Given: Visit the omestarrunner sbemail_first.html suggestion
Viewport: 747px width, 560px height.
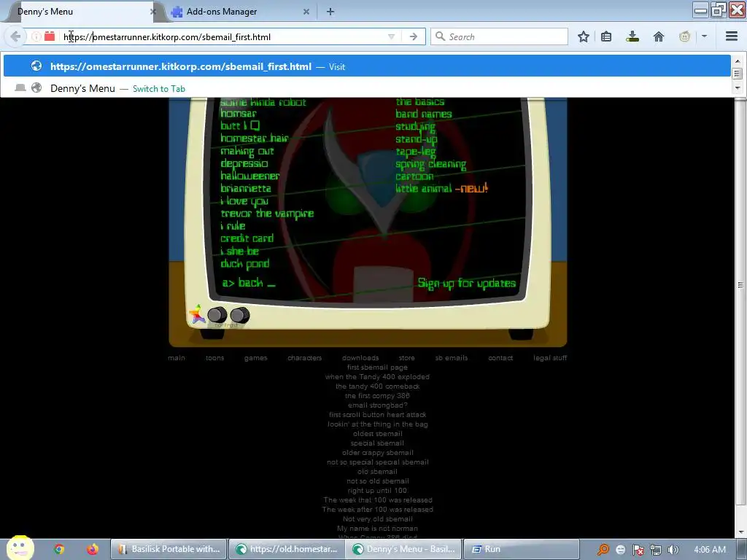Looking at the screenshot, I should [x=367, y=66].
